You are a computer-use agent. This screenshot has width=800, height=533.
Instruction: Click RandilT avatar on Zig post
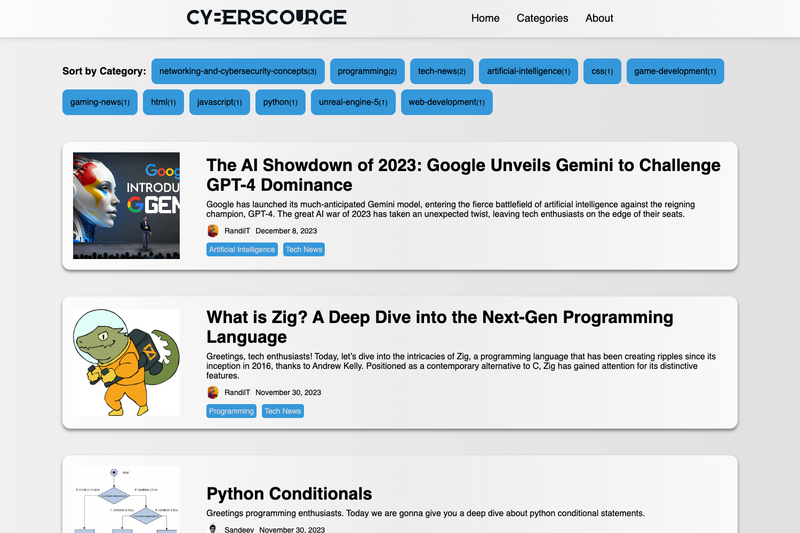213,392
